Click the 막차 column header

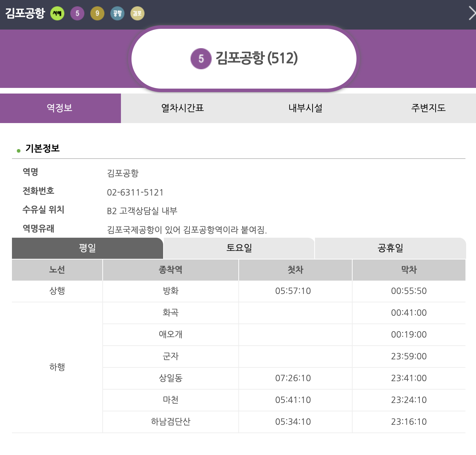click(409, 270)
